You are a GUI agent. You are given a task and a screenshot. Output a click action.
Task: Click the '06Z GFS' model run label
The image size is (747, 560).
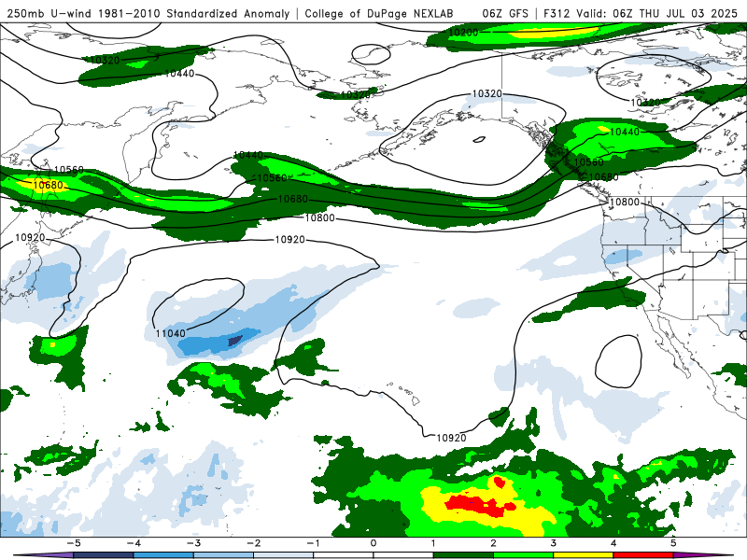click(505, 14)
